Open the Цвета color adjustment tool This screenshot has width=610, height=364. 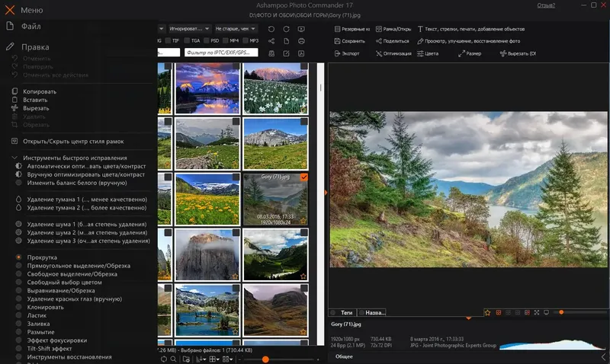(x=426, y=53)
